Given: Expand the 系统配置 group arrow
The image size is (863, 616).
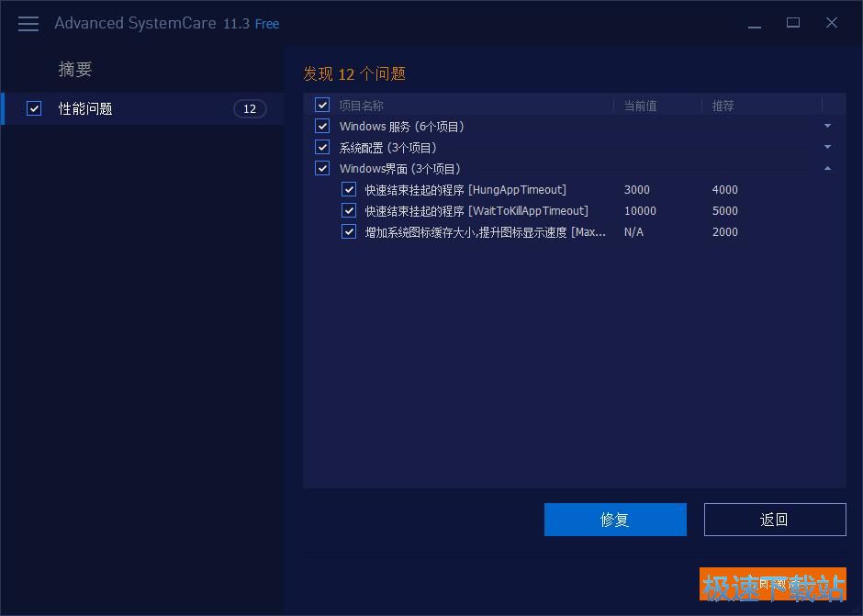Looking at the screenshot, I should pyautogui.click(x=827, y=147).
